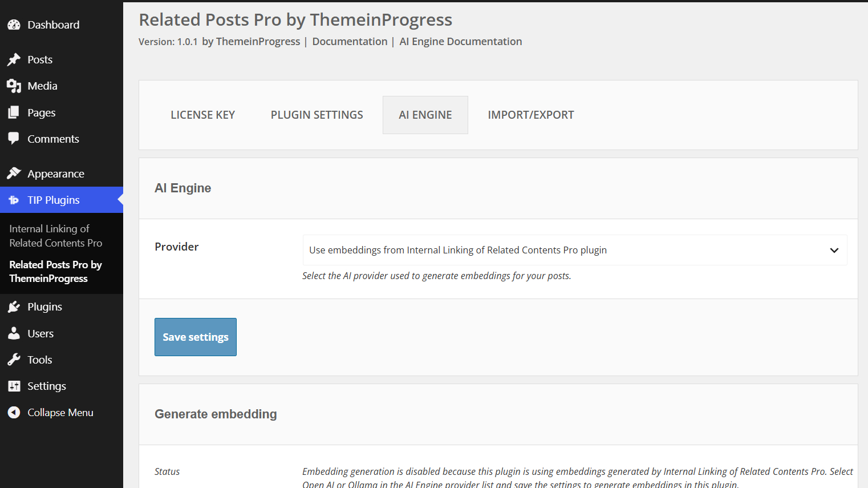The height and width of the screenshot is (488, 868).
Task: Click the Comments bubble icon
Action: pos(14,139)
